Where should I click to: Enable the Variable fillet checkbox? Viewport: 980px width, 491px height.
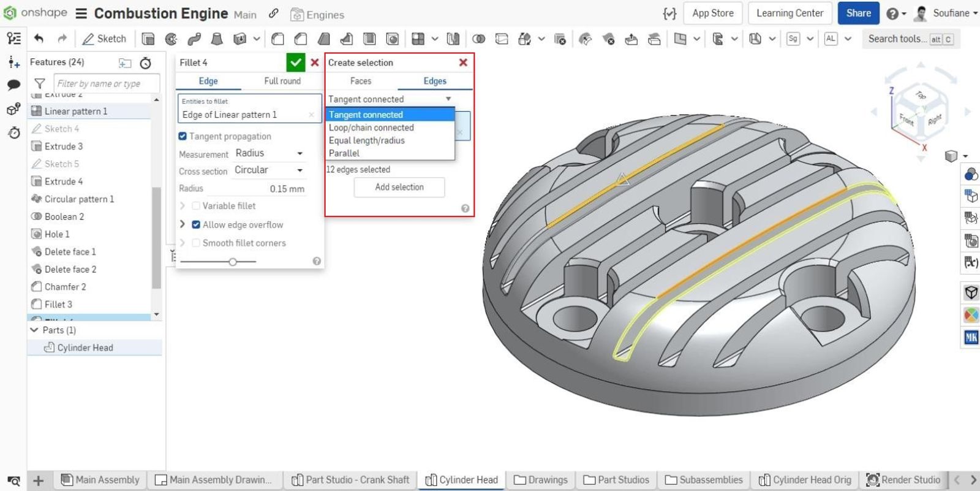point(196,206)
